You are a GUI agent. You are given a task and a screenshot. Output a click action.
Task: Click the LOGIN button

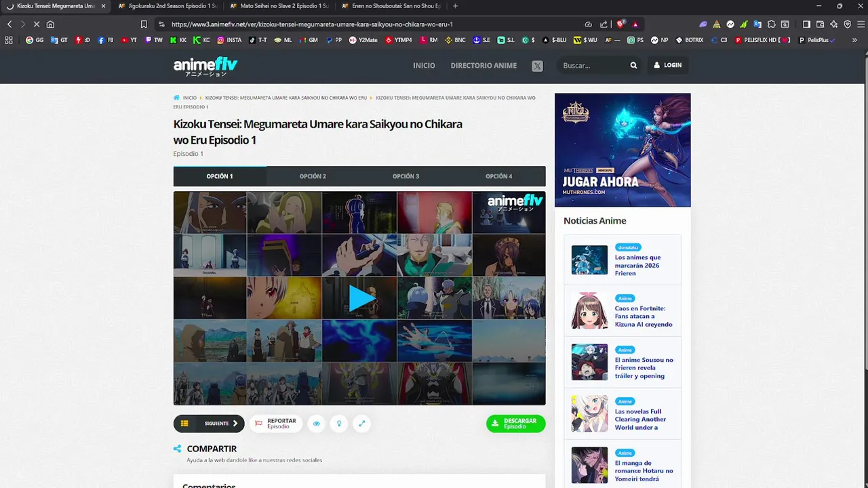[x=667, y=65]
